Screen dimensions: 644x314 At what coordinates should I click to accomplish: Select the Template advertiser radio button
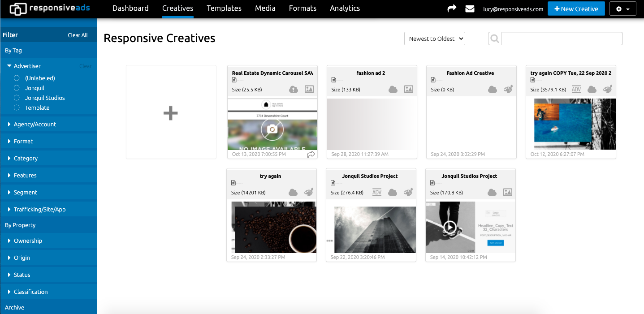click(17, 108)
